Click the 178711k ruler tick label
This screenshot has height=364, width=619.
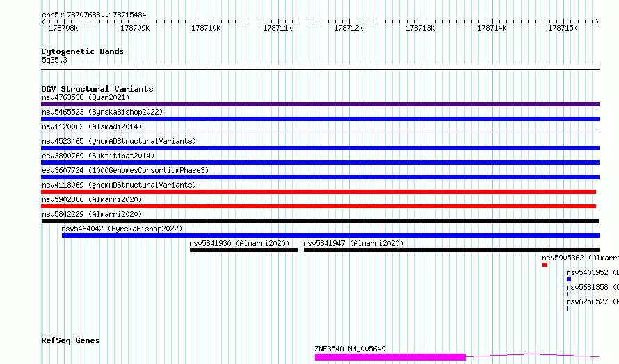pyautogui.click(x=278, y=28)
